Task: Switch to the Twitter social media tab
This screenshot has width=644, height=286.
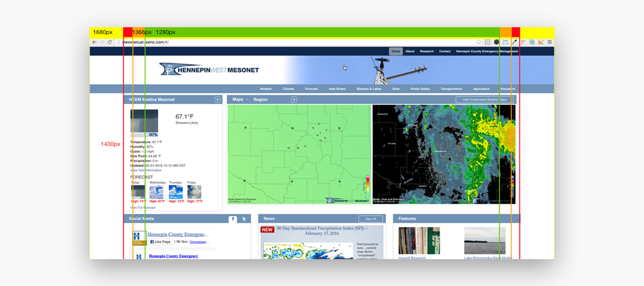Action: [244, 219]
